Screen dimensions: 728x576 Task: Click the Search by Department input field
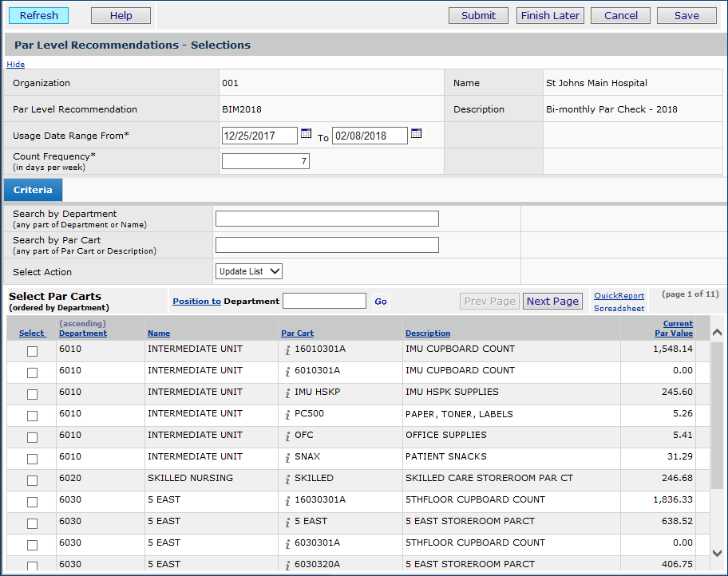coord(326,219)
